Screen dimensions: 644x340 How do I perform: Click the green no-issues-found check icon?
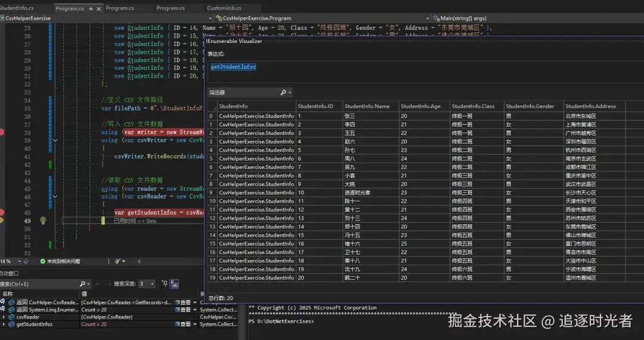click(x=43, y=261)
